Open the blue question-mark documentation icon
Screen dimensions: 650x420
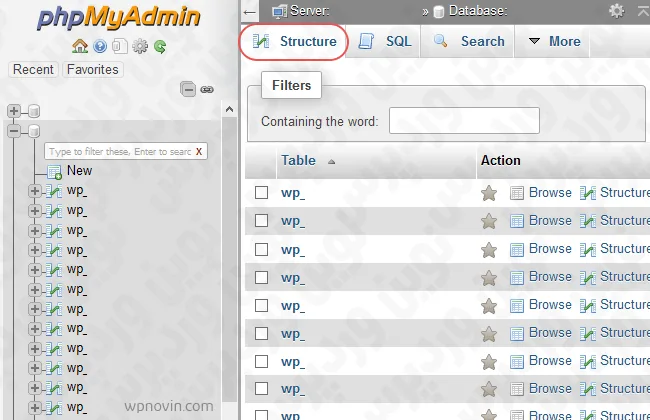pyautogui.click(x=100, y=46)
